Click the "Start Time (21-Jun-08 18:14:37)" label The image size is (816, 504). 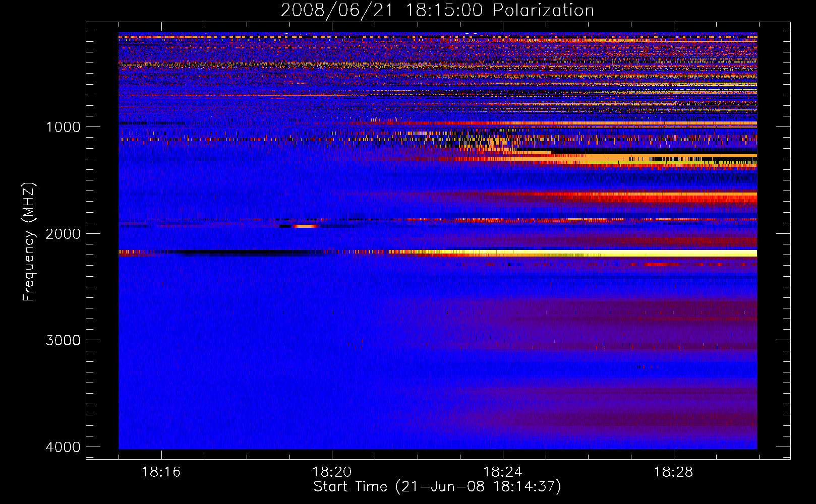tap(437, 487)
